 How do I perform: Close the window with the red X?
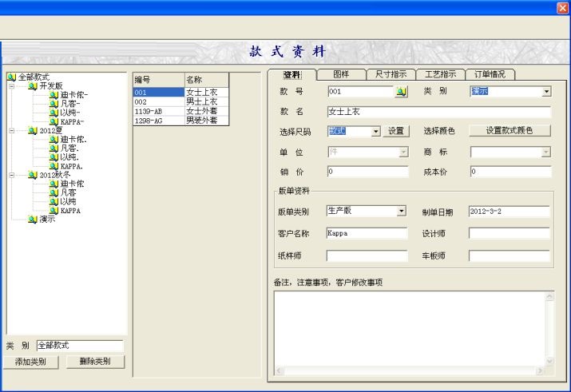(x=563, y=8)
